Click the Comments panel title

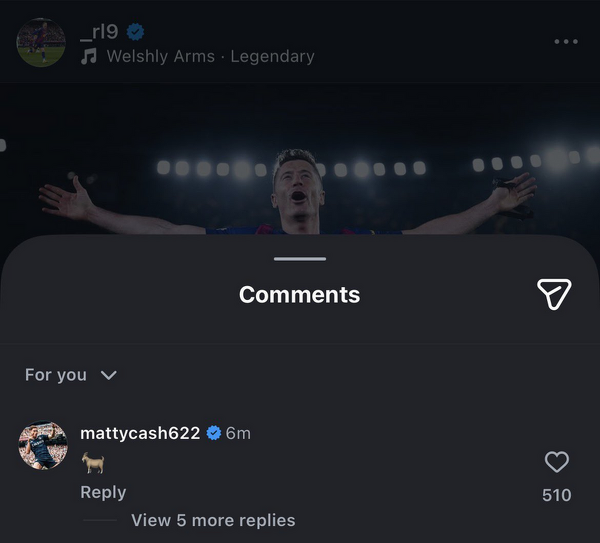(300, 295)
